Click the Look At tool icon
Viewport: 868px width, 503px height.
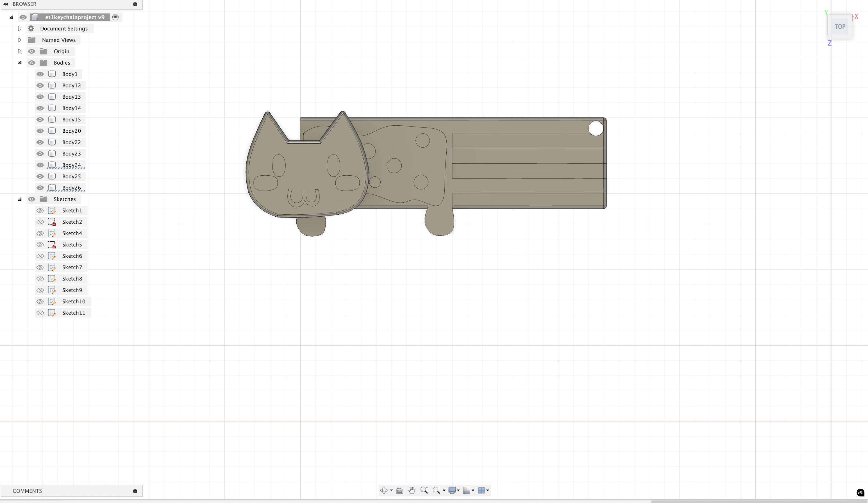click(x=399, y=490)
